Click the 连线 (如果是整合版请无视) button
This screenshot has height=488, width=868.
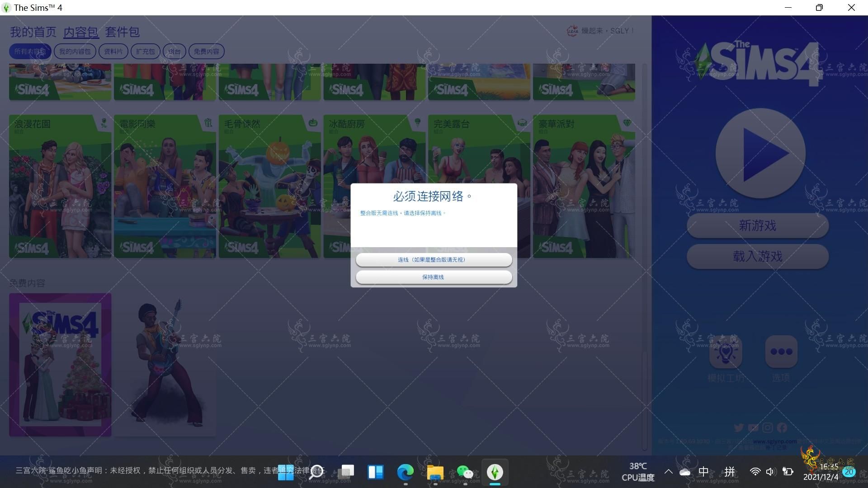click(434, 260)
